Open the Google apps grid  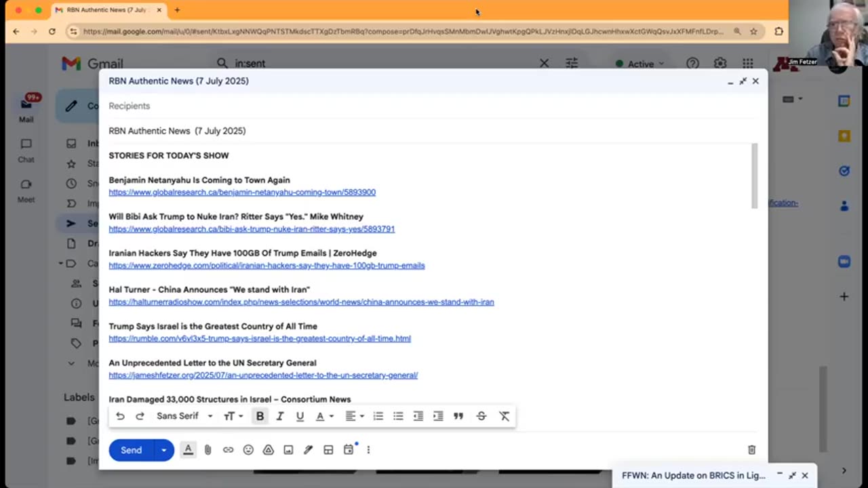click(x=747, y=64)
